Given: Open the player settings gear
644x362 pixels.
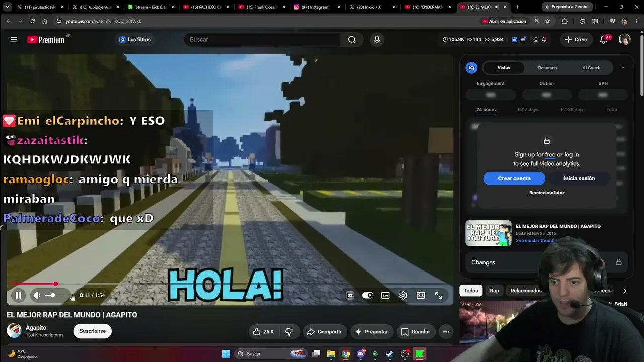Looking at the screenshot, I should pyautogui.click(x=403, y=295).
